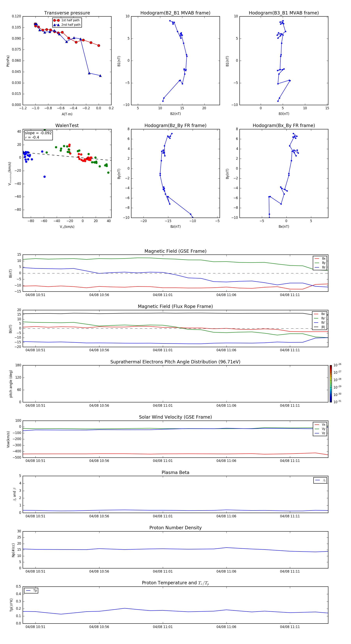Click the 'Np(#/cc)' axis label
This screenshot has height=644, width=351.
tap(13, 550)
